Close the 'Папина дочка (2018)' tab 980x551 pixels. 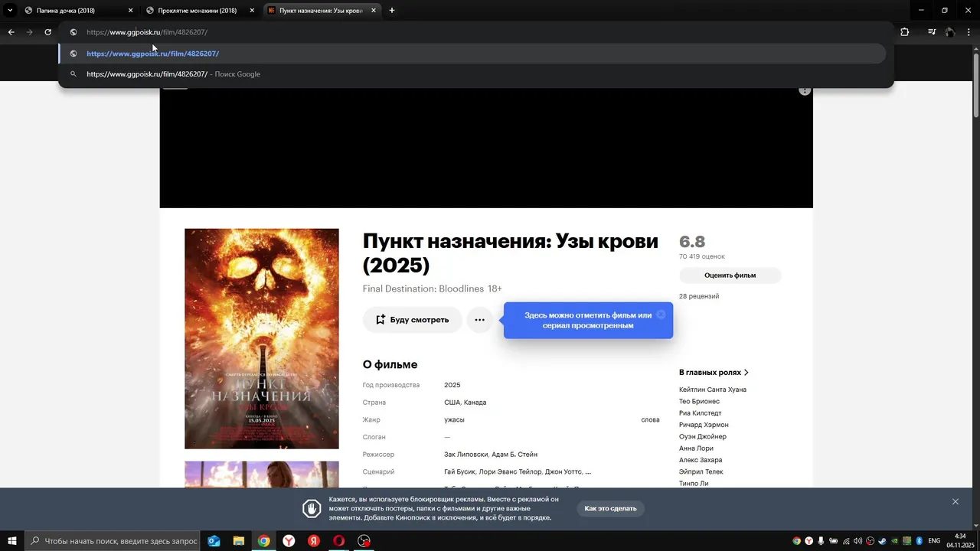pos(130,11)
